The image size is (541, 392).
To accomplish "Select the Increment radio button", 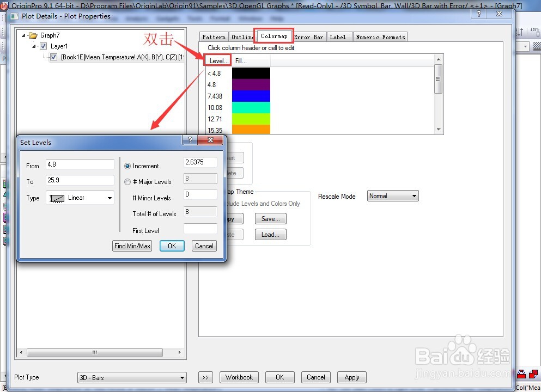I will pyautogui.click(x=127, y=166).
